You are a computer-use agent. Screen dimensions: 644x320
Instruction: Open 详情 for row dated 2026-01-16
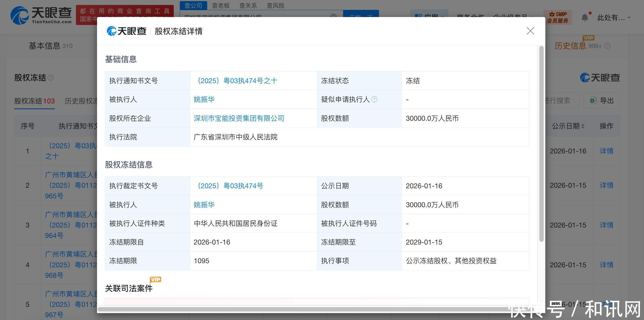[x=606, y=151]
